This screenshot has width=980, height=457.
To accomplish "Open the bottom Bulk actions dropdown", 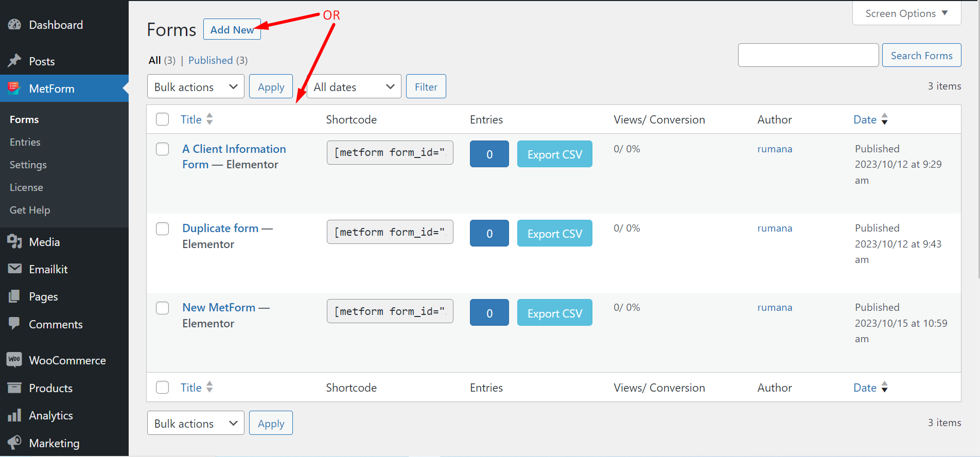I will tap(196, 423).
